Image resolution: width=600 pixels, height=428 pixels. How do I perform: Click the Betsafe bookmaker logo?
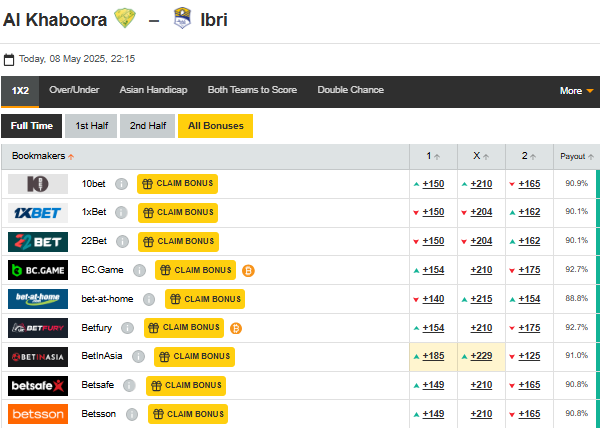38,386
